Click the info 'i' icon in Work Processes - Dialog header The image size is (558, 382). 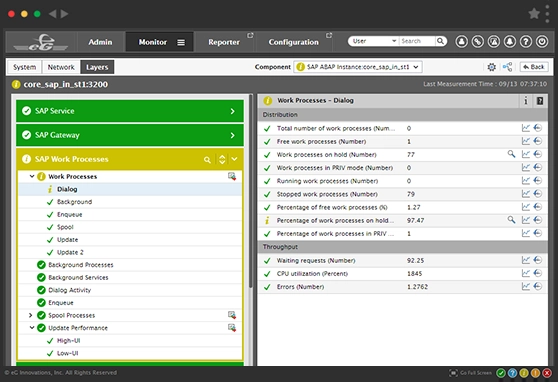coord(526,101)
